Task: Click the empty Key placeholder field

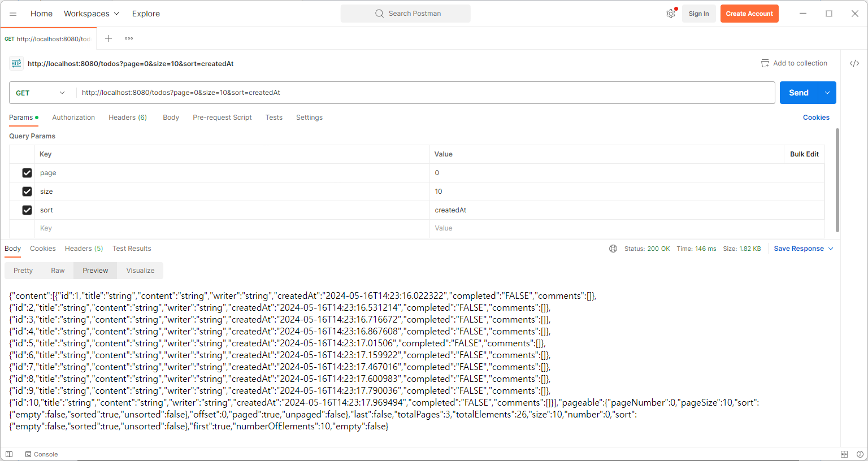Action: click(232, 228)
